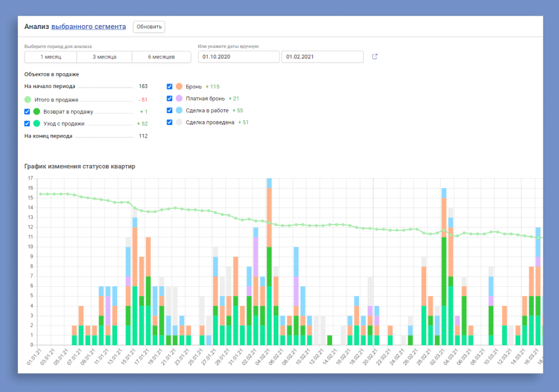Click the blue Сделка в работе legend circle

tap(179, 110)
